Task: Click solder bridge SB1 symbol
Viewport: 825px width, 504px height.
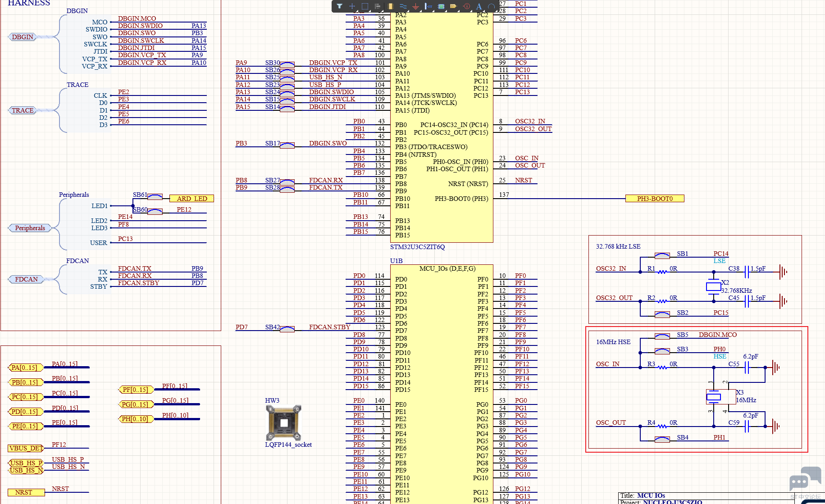Action: point(662,255)
